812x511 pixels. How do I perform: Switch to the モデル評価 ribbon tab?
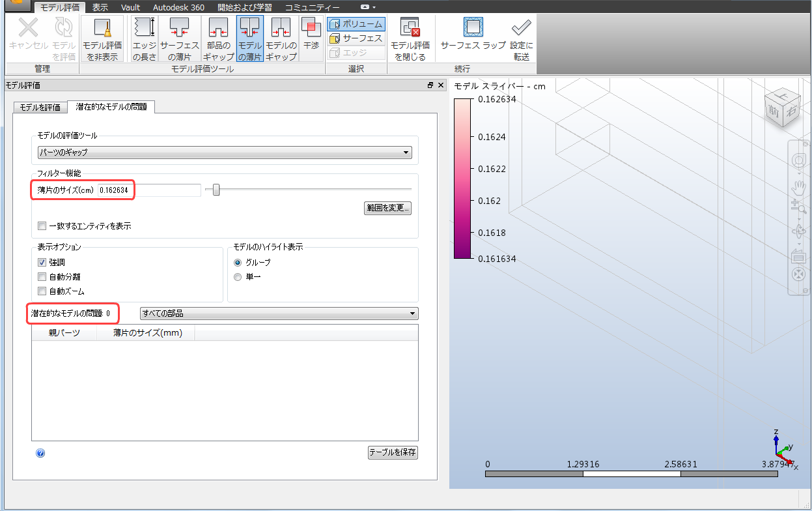click(x=59, y=8)
